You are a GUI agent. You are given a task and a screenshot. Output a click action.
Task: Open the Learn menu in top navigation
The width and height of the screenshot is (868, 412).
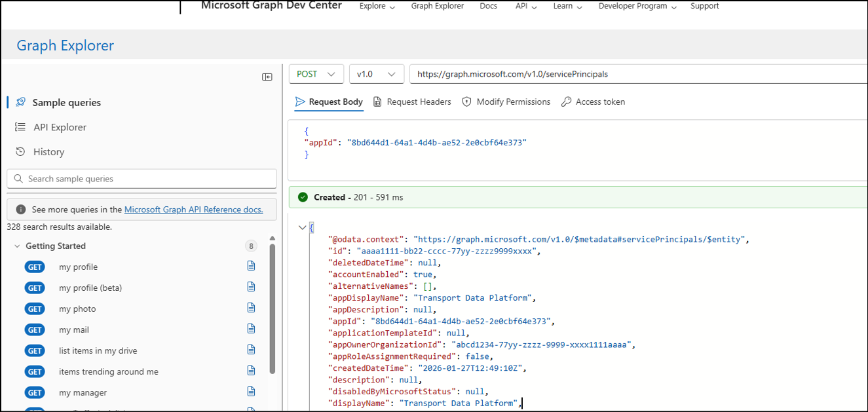tap(566, 6)
